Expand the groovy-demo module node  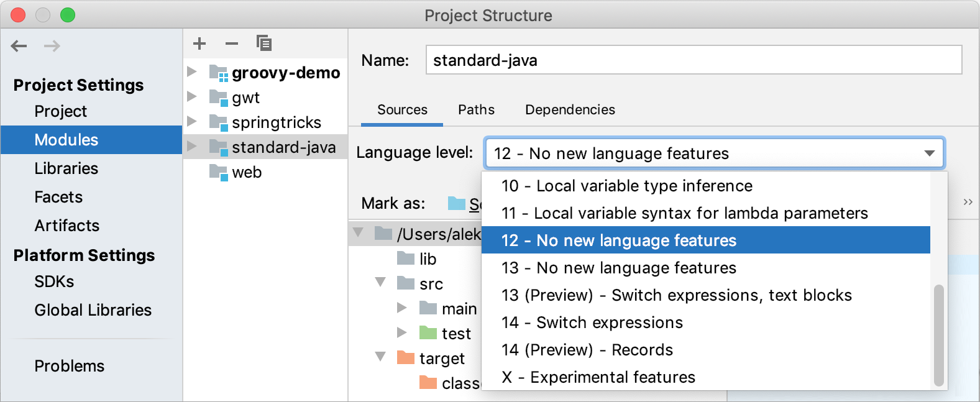point(192,71)
